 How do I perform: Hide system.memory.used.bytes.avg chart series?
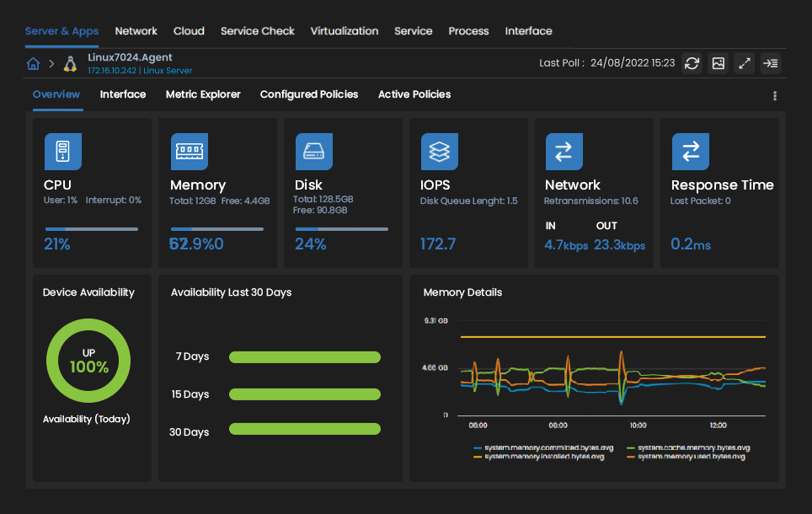point(689,458)
